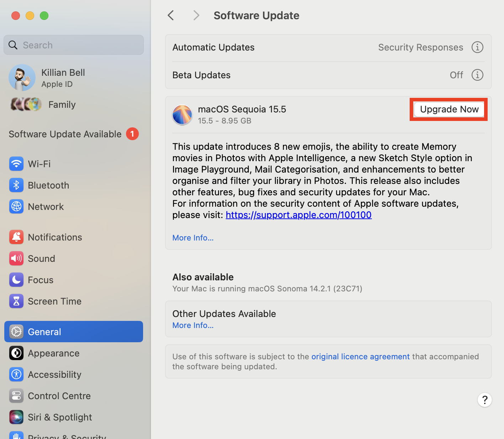Select General in the sidebar
504x439 pixels.
[x=44, y=331]
